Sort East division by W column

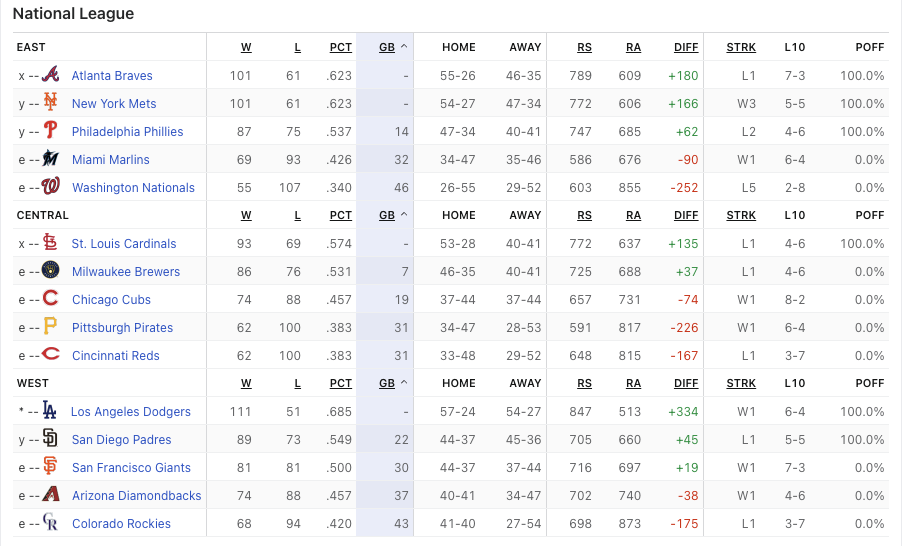[246, 47]
